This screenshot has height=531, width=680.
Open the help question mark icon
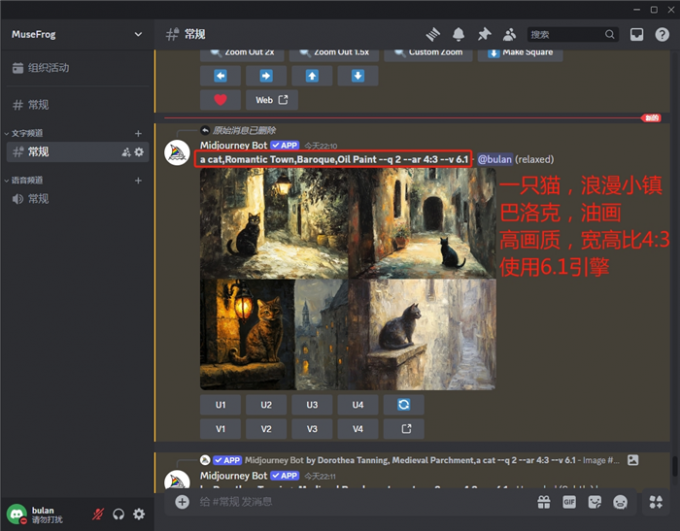pyautogui.click(x=662, y=34)
